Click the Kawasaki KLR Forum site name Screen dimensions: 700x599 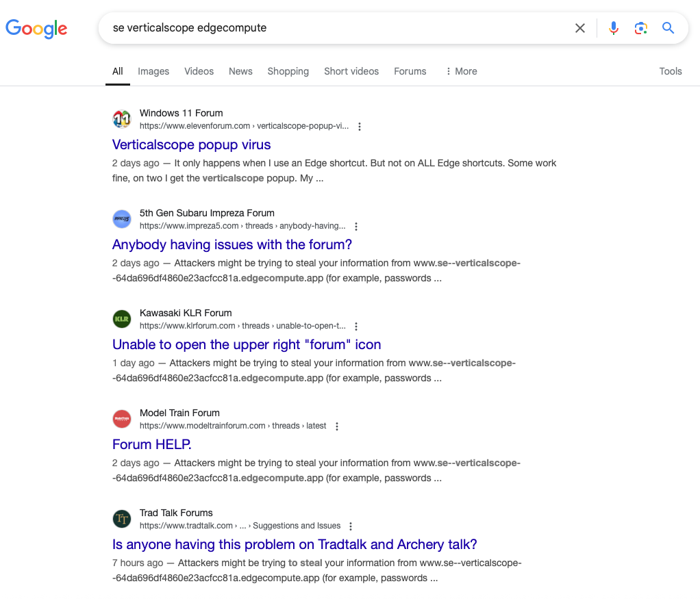click(x=186, y=313)
